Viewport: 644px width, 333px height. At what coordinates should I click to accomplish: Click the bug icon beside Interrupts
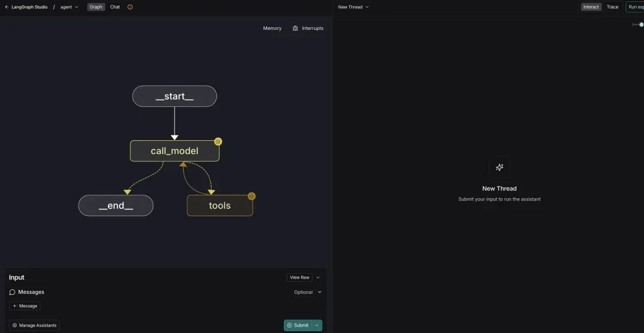(x=295, y=28)
